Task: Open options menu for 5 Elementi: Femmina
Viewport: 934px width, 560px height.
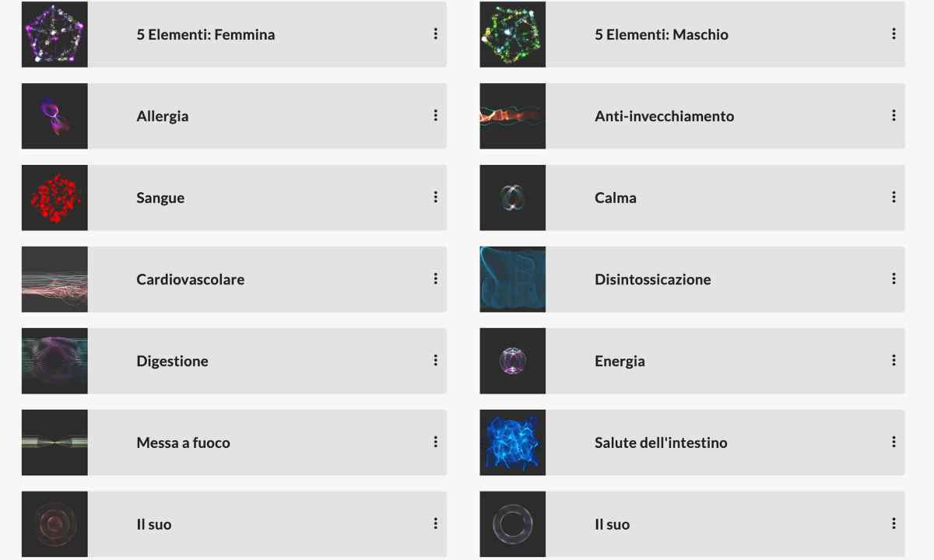Action: click(435, 33)
